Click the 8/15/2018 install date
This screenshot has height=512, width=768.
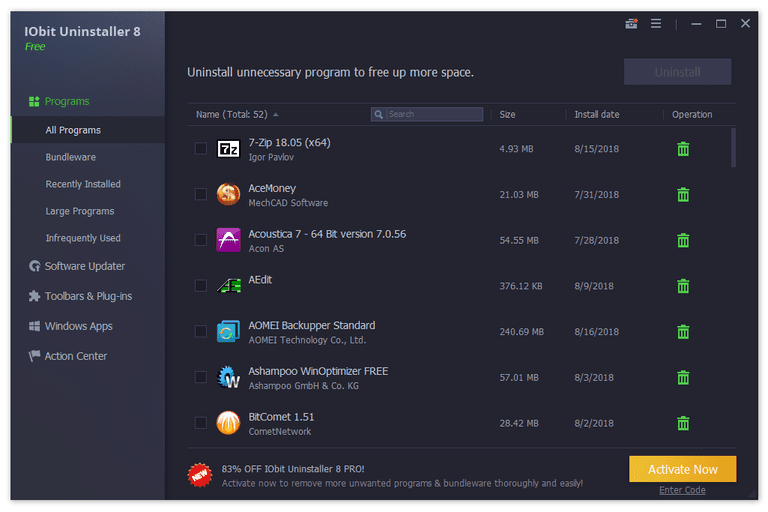(x=597, y=149)
